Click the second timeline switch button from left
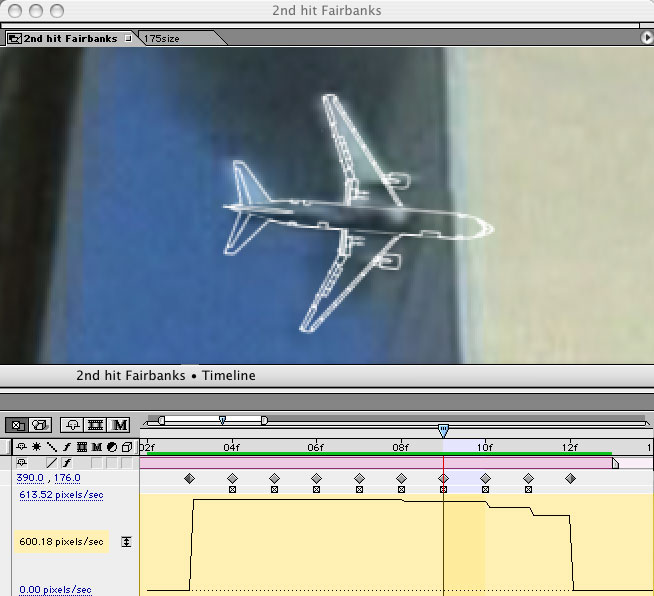 (40, 425)
